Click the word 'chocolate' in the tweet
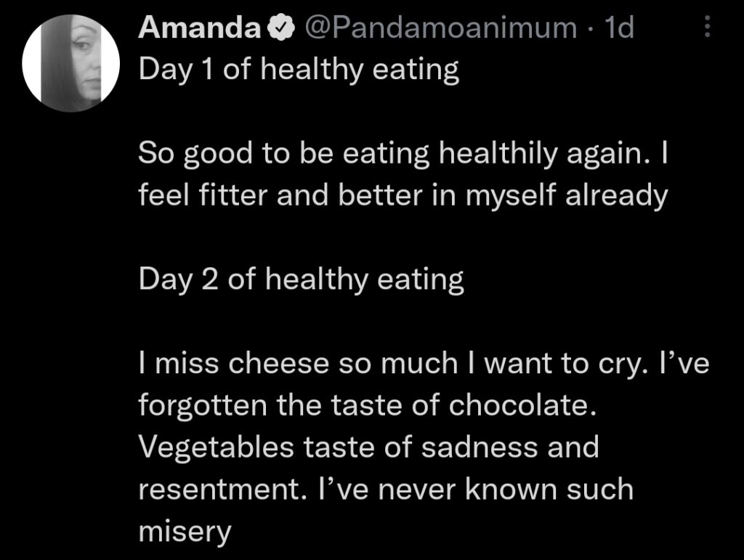Viewport: 744px width, 560px height. (518, 405)
